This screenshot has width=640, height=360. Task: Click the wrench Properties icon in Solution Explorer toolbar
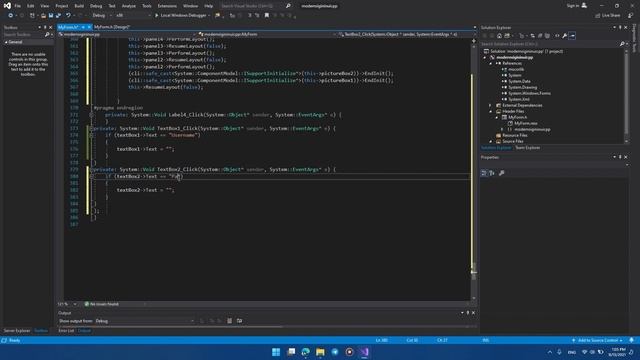pyautogui.click(x=564, y=36)
